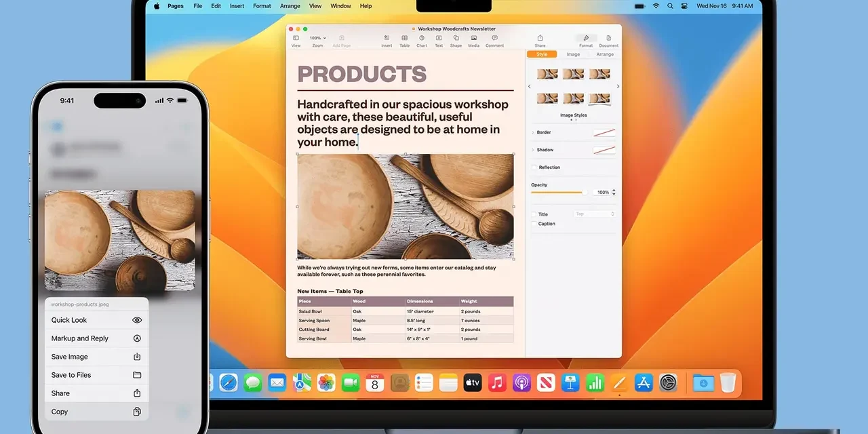
Task: Open Safari from the Dock
Action: tap(229, 382)
